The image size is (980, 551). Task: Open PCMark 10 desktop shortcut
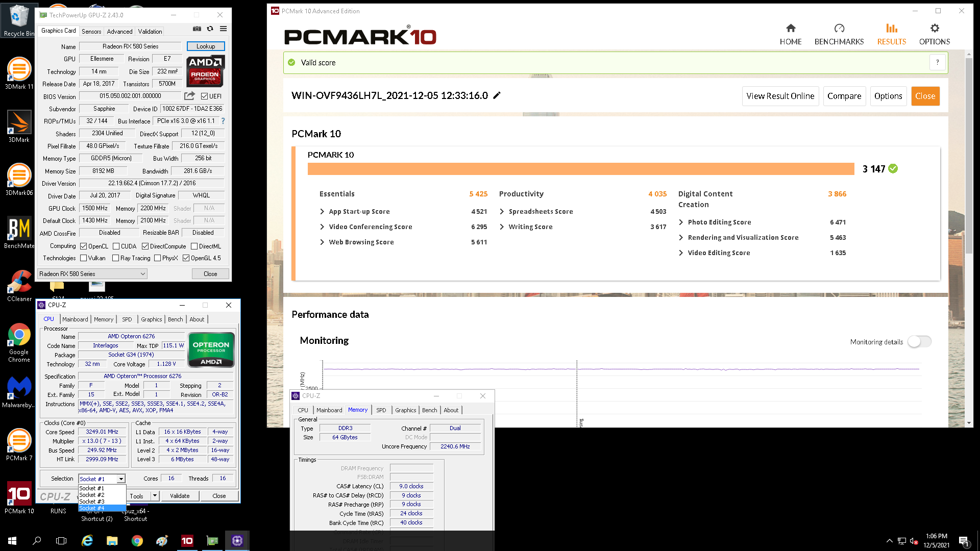[x=19, y=498]
